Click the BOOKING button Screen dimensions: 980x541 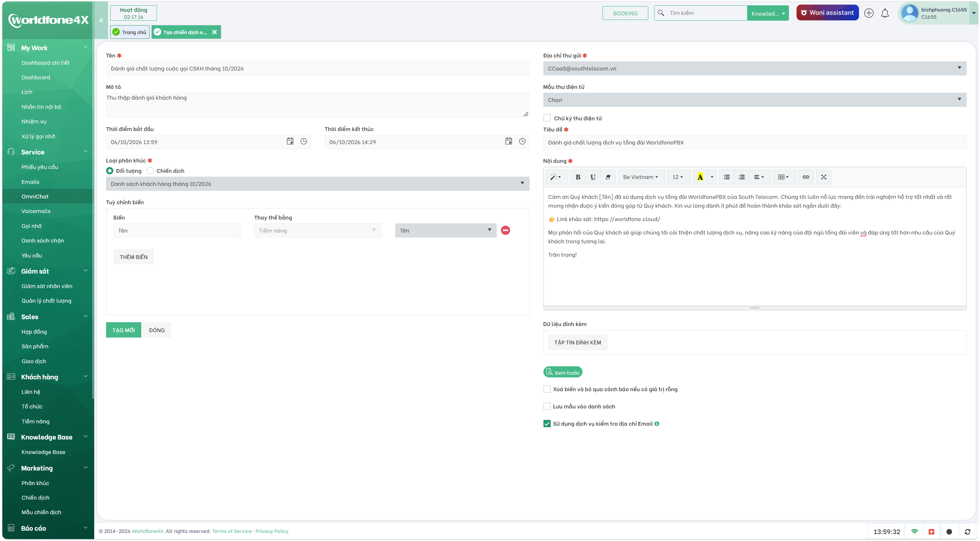click(625, 13)
